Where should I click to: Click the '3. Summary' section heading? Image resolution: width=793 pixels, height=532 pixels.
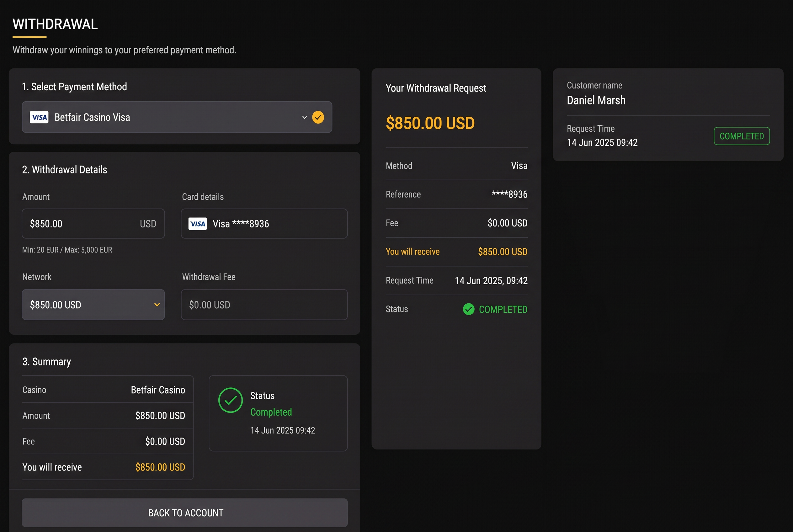coord(46,362)
